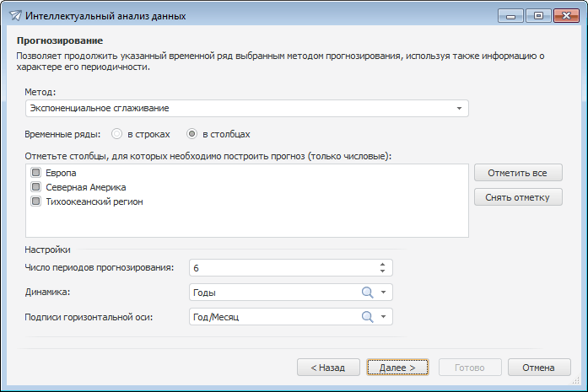Decrease number of forecast periods with down arrow
Screen dimensions: 588x392
(382, 271)
